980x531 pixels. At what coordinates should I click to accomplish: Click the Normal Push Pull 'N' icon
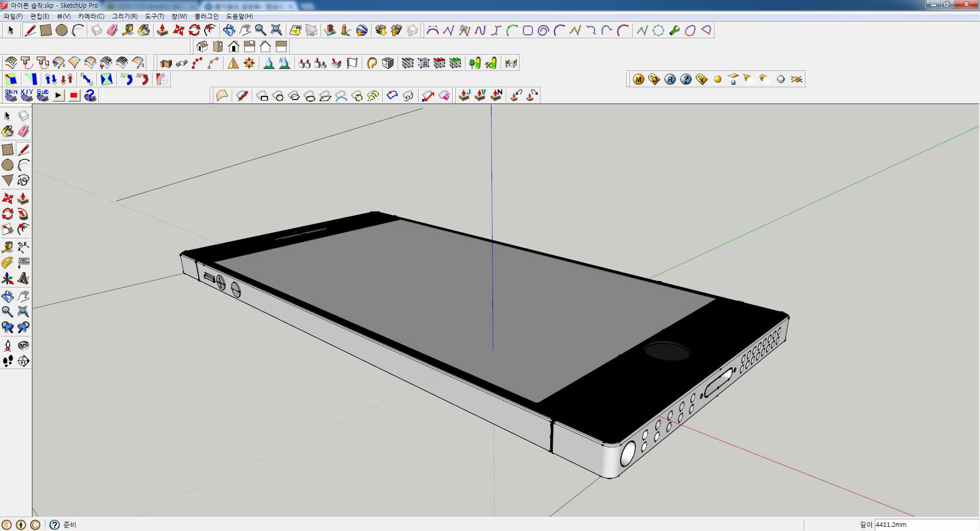(496, 95)
